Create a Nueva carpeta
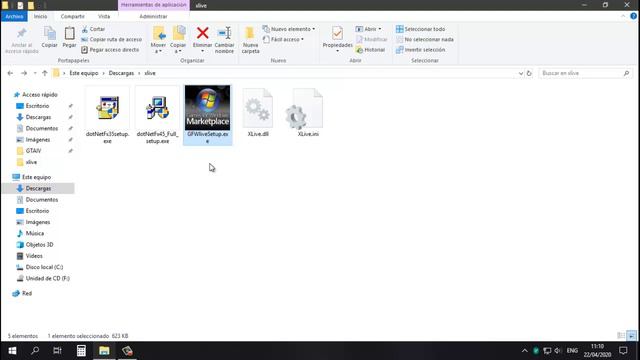This screenshot has width=640, height=360. coord(250,40)
